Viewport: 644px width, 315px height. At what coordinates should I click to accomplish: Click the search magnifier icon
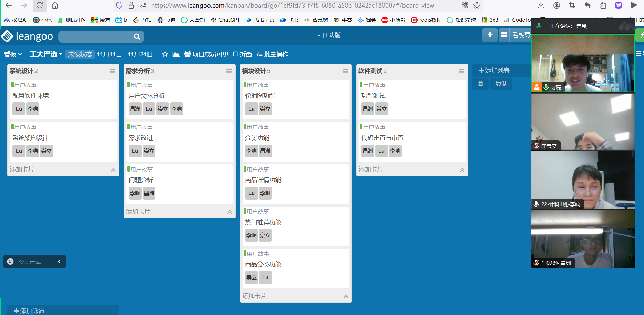coord(137,36)
